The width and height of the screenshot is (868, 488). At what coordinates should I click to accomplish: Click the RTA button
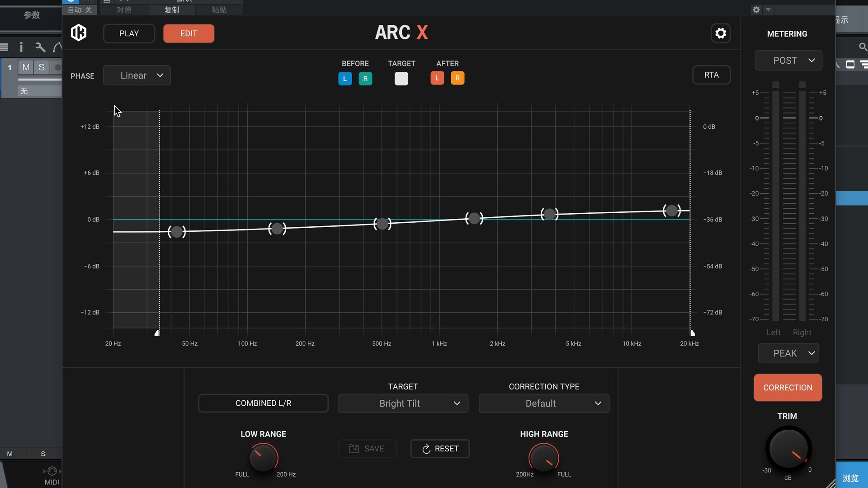pos(711,75)
